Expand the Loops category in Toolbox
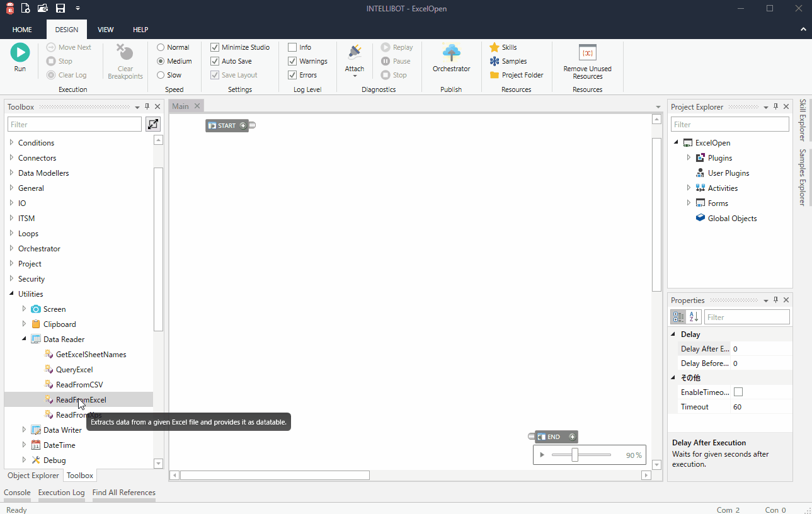812x514 pixels. pyautogui.click(x=11, y=233)
